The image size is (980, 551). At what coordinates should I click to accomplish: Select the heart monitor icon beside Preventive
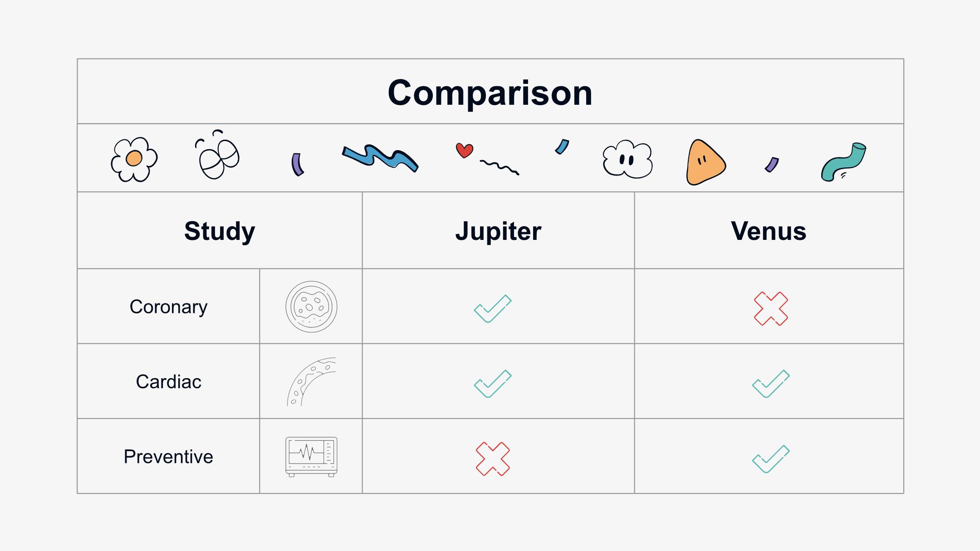311,457
